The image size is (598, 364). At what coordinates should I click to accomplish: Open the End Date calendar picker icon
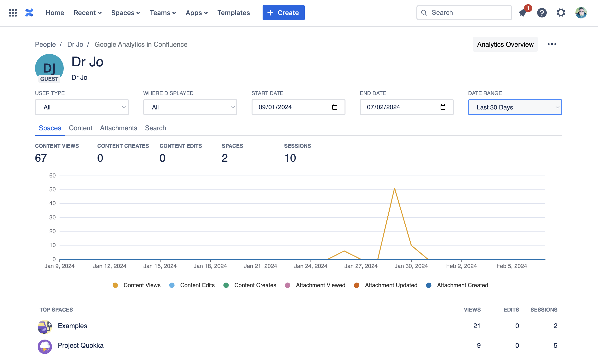[x=443, y=107]
